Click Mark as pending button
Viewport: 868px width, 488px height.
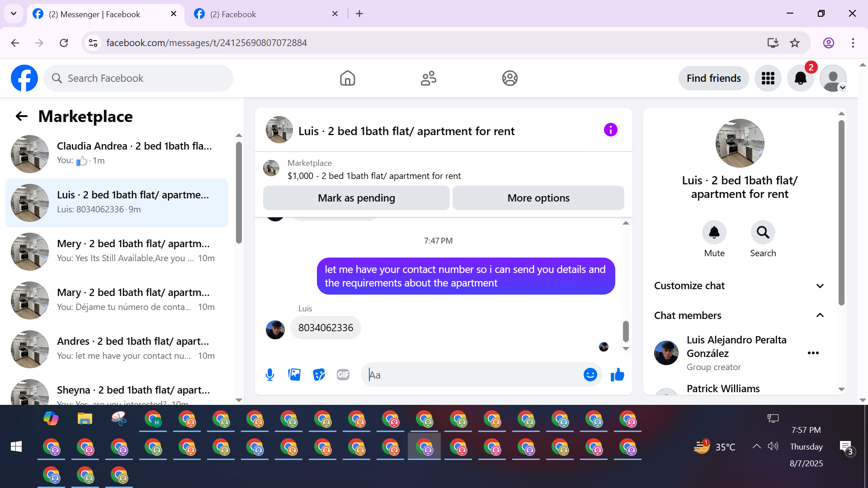pos(356,198)
